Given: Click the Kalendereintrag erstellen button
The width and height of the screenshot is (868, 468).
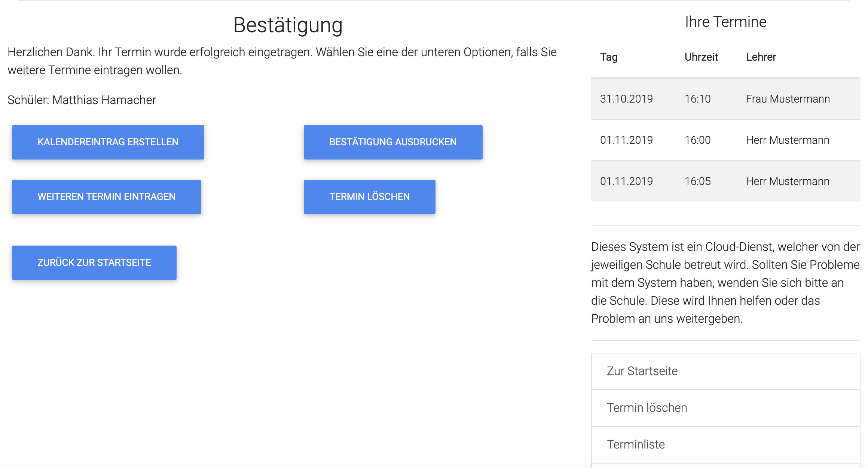Looking at the screenshot, I should click(108, 142).
